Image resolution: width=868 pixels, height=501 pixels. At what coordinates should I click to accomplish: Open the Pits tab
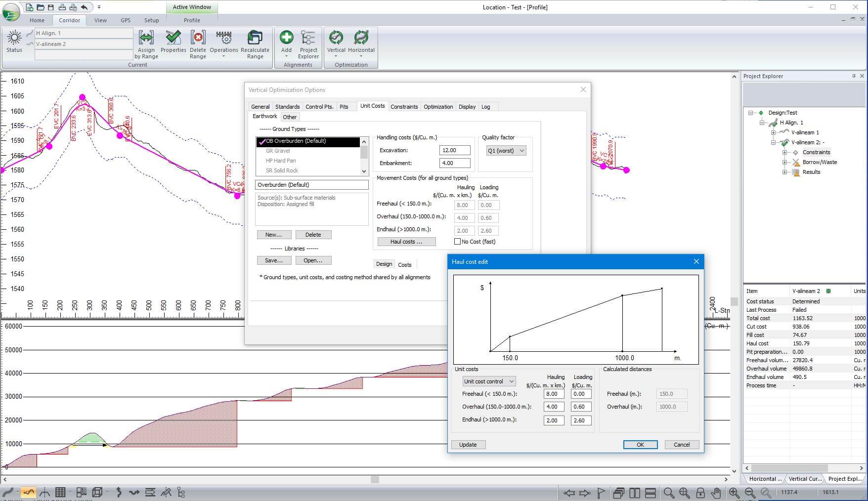[344, 107]
